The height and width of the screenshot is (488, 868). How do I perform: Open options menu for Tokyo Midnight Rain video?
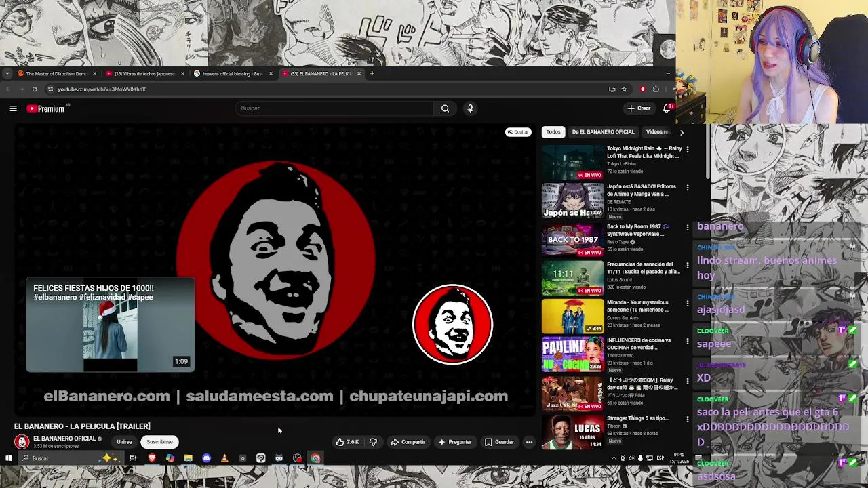pyautogui.click(x=687, y=150)
